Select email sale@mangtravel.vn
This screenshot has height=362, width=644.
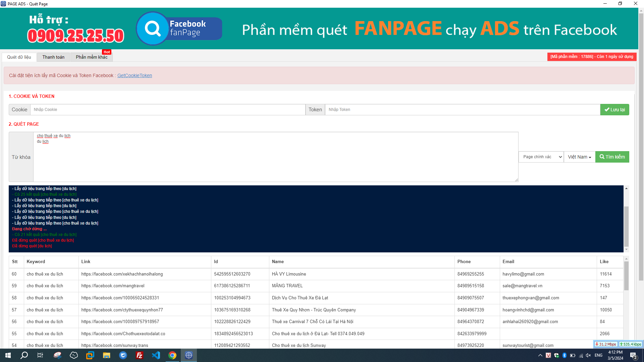coord(522,286)
